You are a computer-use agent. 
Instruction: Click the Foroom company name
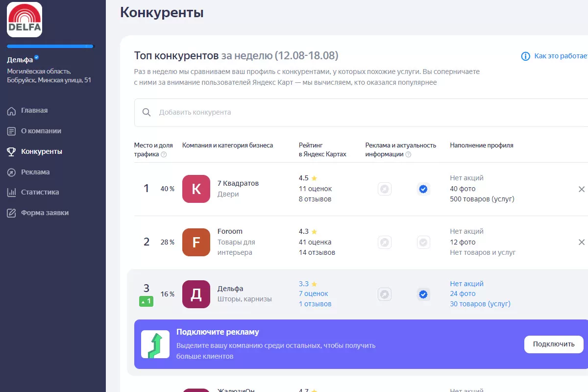[x=230, y=231]
